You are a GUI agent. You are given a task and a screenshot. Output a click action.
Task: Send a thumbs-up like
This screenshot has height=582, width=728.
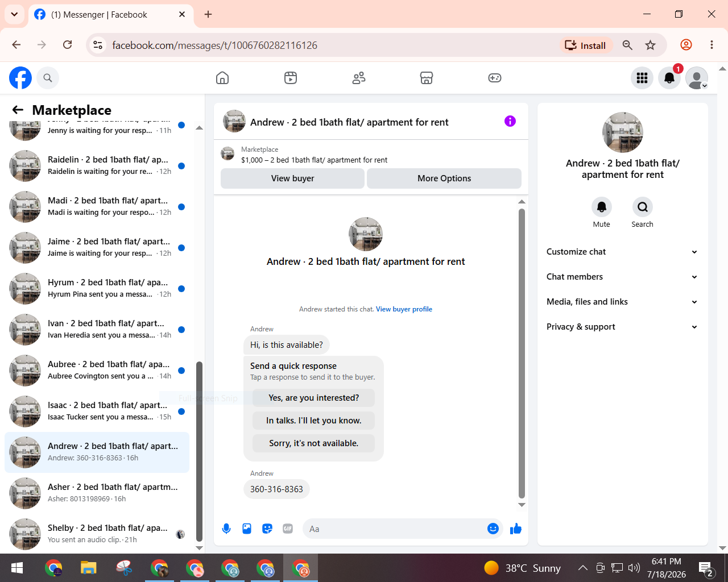(516, 529)
